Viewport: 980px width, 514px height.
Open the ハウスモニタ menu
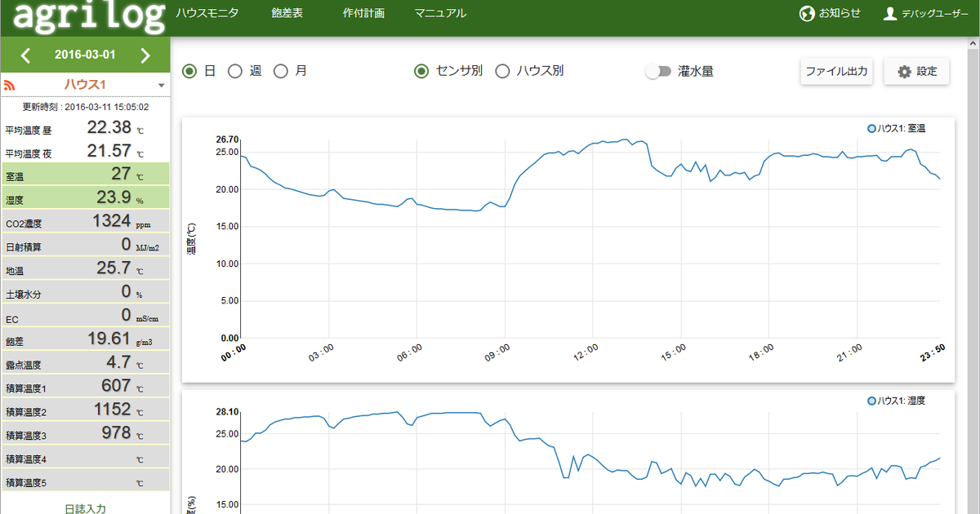click(207, 13)
